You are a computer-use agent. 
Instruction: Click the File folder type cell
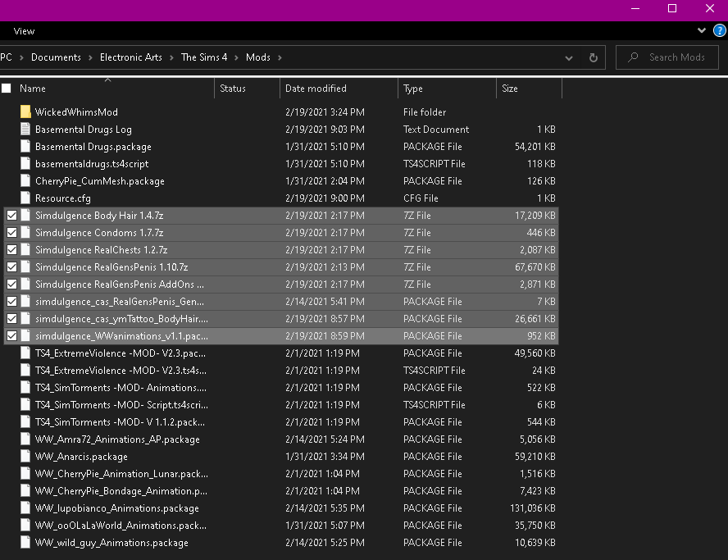click(425, 112)
